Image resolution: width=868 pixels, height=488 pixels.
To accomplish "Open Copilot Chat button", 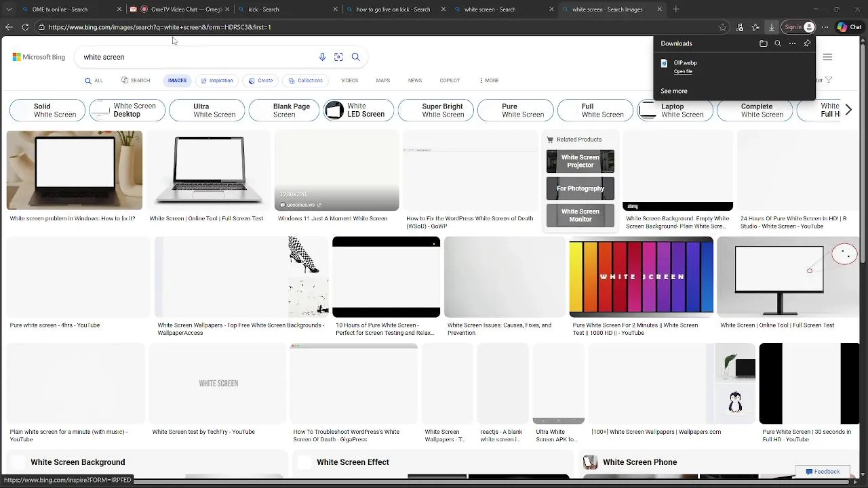I will [849, 27].
